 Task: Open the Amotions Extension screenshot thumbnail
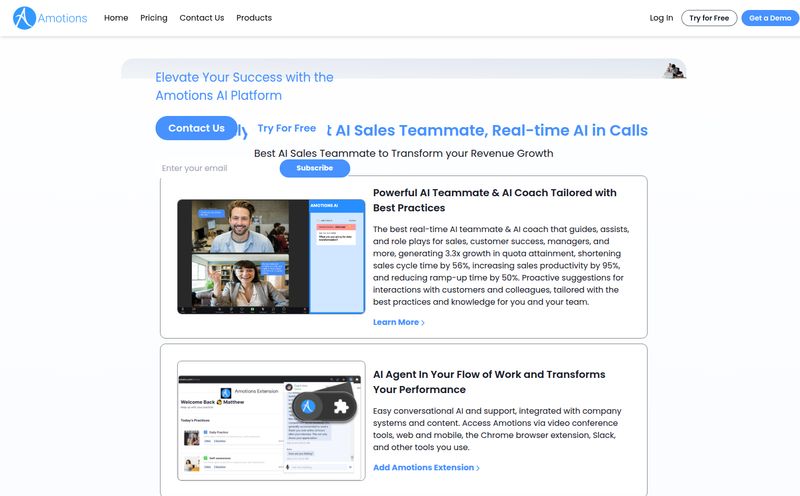(271, 420)
